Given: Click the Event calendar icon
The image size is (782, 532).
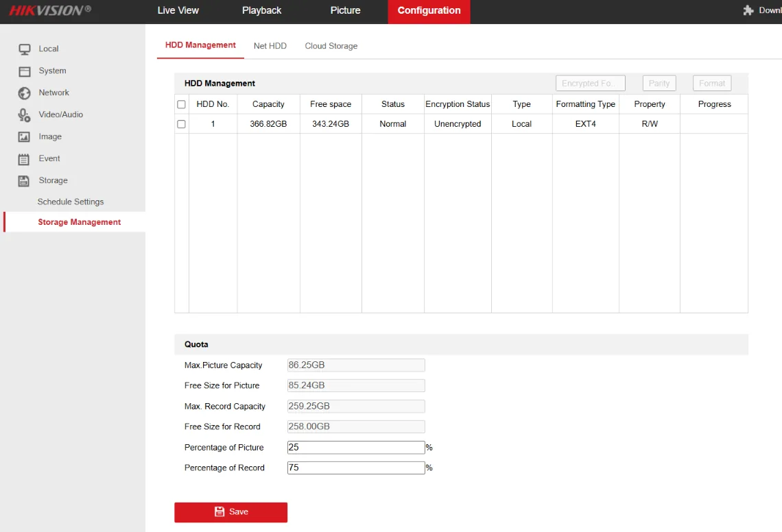Looking at the screenshot, I should 24,159.
